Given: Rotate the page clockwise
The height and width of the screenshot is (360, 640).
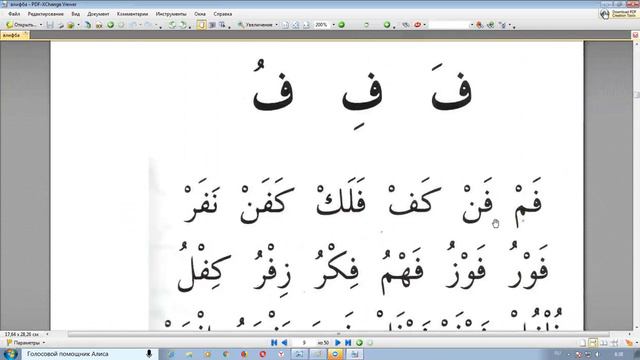Looking at the screenshot, I should (183, 25).
